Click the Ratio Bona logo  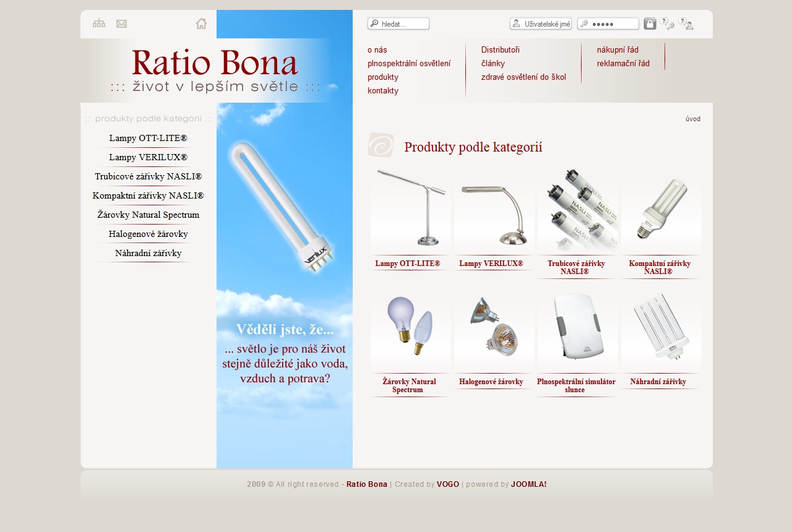(x=215, y=70)
